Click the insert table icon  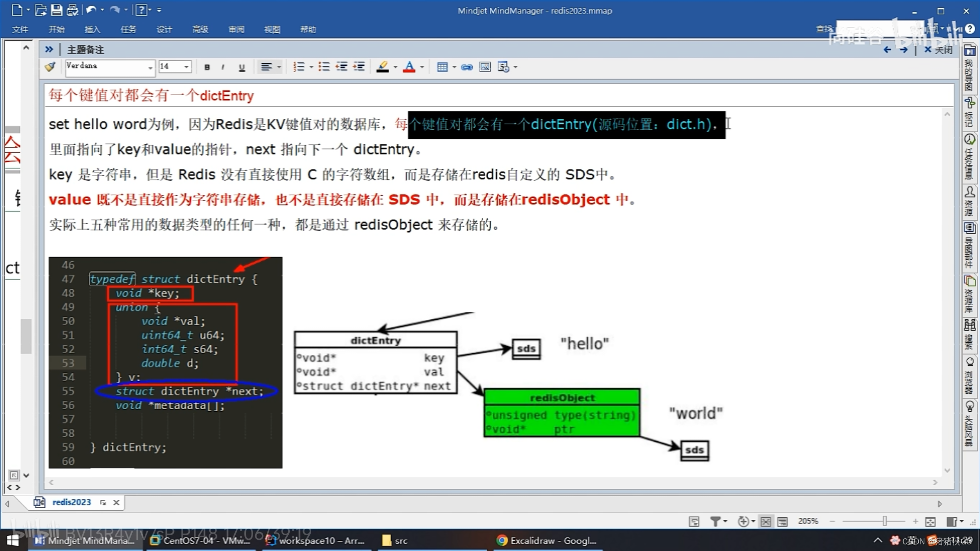point(442,67)
